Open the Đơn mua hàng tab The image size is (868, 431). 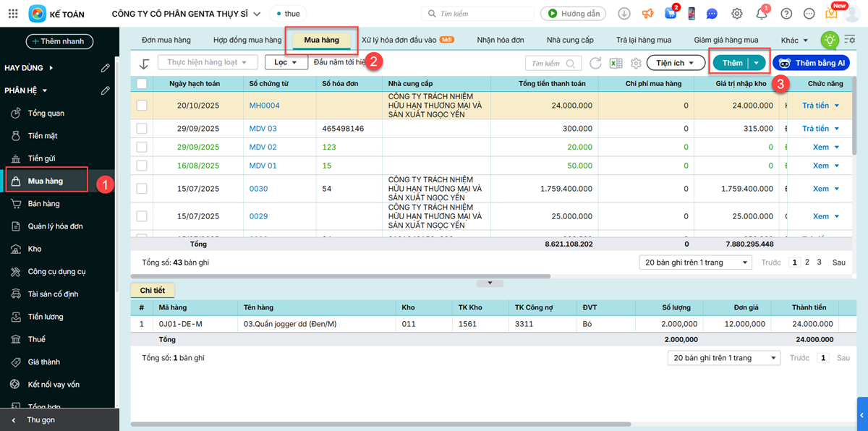tap(166, 40)
